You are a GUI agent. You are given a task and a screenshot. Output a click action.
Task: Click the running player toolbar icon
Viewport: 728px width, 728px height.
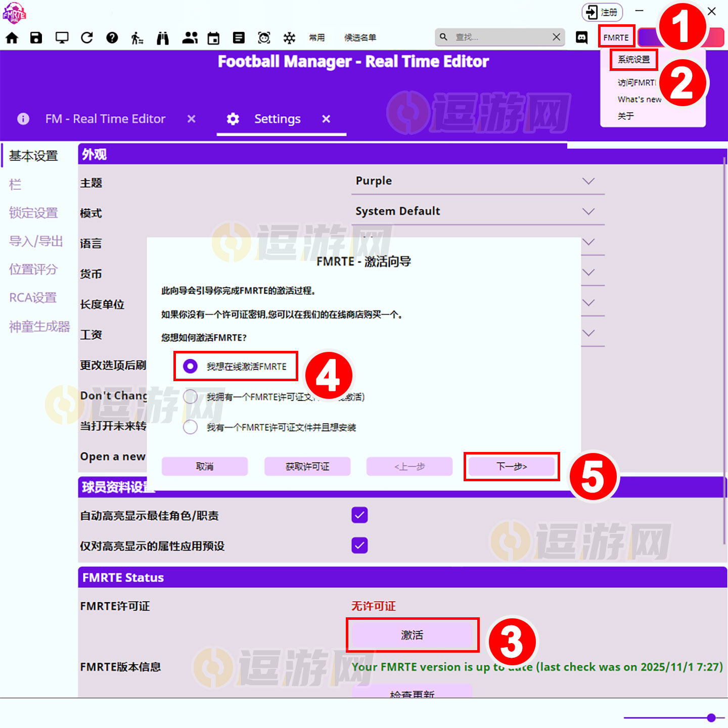[137, 38]
